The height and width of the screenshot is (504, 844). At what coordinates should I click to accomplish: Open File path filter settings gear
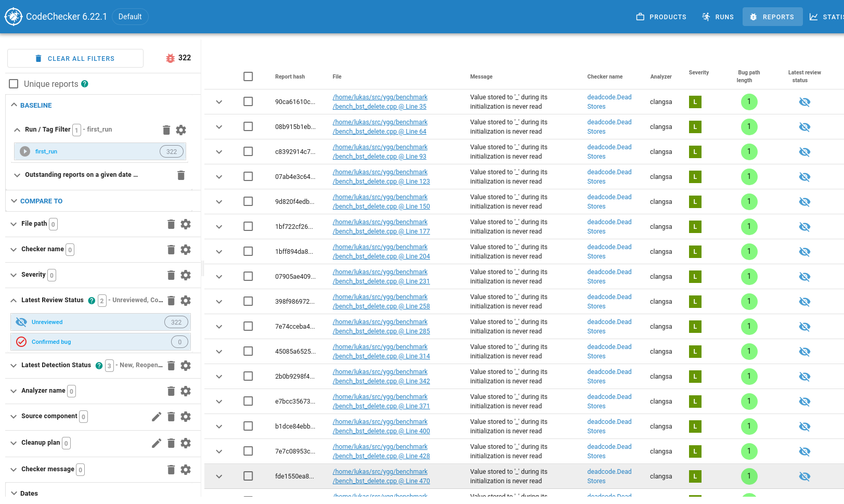click(x=186, y=224)
